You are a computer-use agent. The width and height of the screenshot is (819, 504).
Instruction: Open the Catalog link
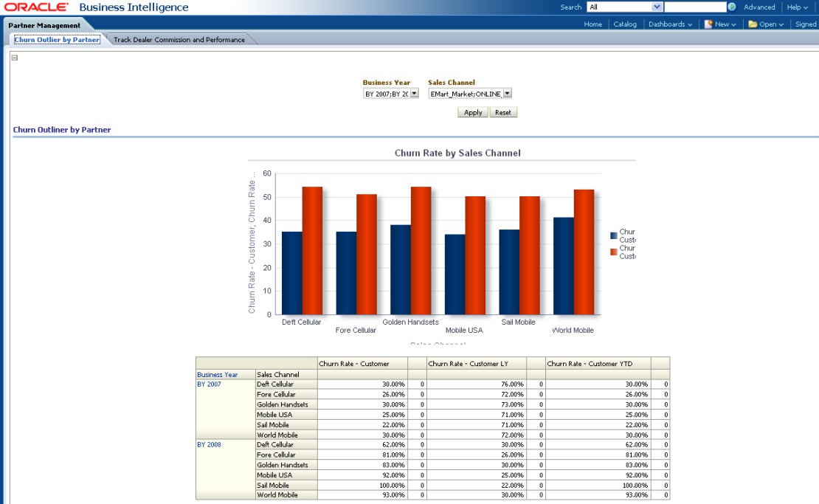pyautogui.click(x=625, y=24)
